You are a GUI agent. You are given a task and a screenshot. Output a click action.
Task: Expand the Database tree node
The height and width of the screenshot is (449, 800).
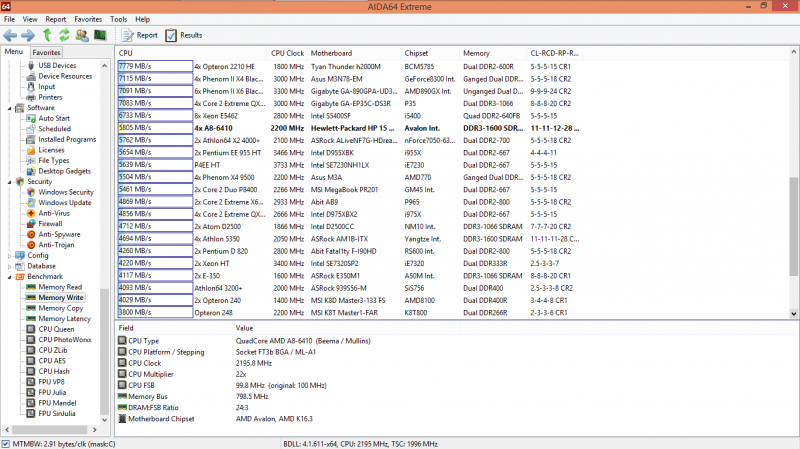coord(10,266)
